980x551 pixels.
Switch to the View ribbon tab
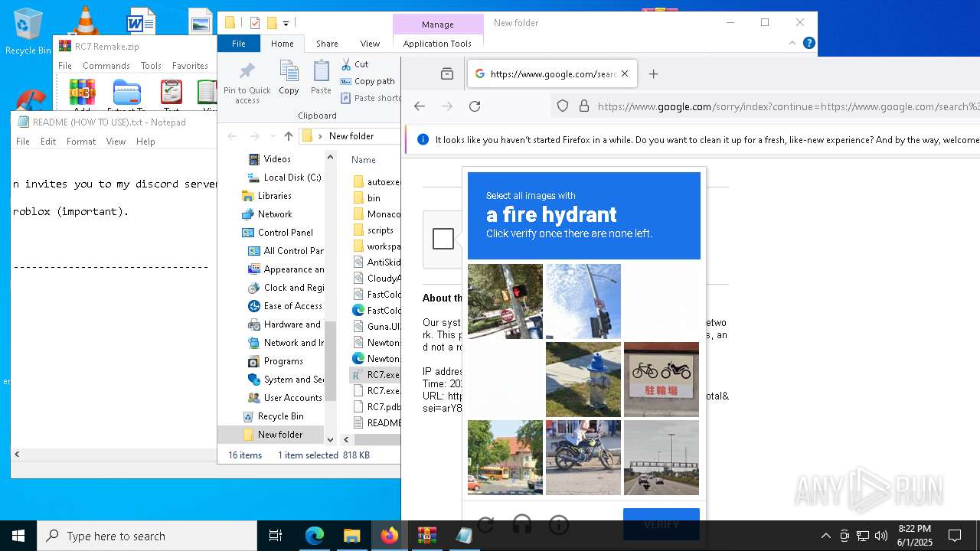(370, 44)
